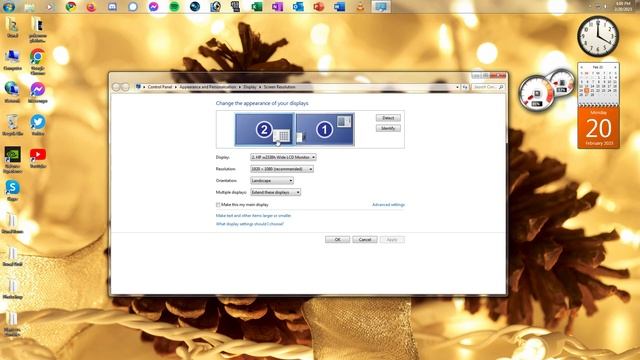Image resolution: width=640 pixels, height=360 pixels.
Task: Open the Twitter desktop shortcut
Action: [x=38, y=125]
